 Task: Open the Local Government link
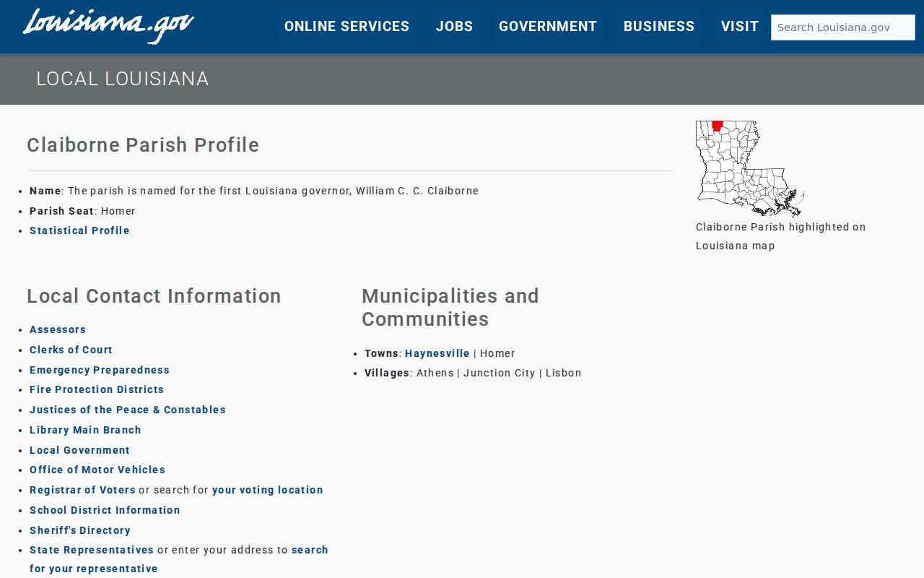(79, 450)
